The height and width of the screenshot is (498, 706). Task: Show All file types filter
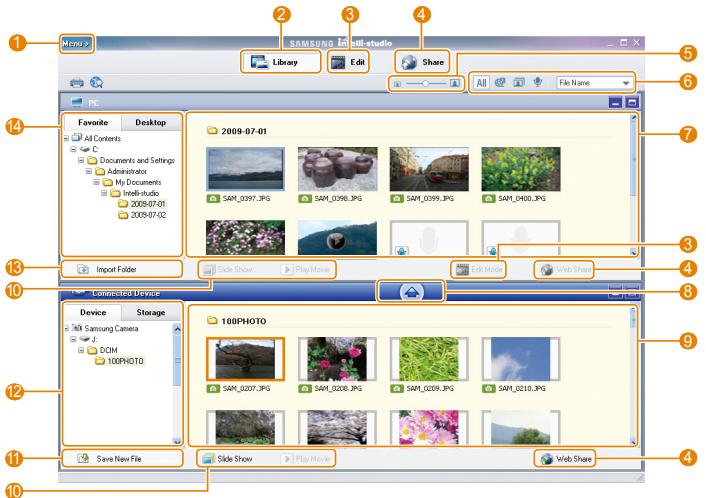(x=481, y=83)
